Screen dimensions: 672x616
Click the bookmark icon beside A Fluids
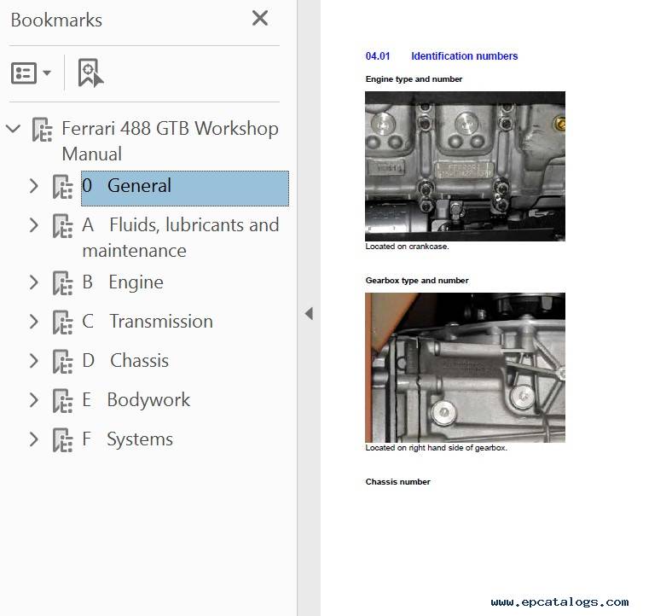[x=62, y=225]
